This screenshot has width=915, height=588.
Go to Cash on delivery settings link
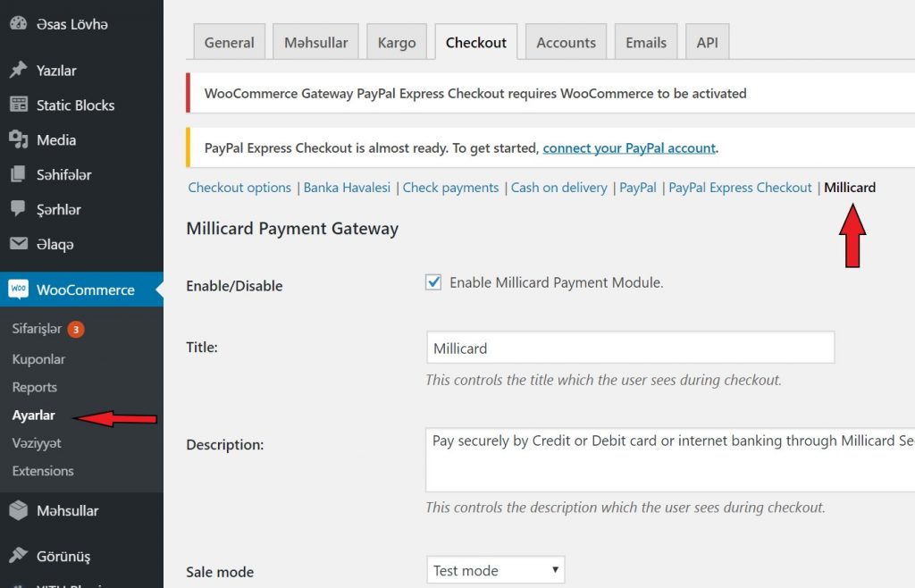click(558, 188)
